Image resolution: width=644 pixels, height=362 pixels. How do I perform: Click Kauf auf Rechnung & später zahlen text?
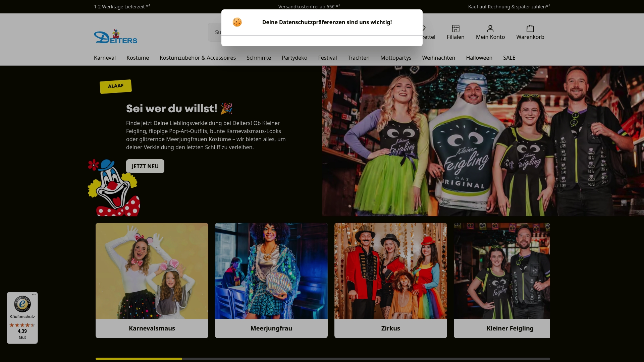click(509, 7)
